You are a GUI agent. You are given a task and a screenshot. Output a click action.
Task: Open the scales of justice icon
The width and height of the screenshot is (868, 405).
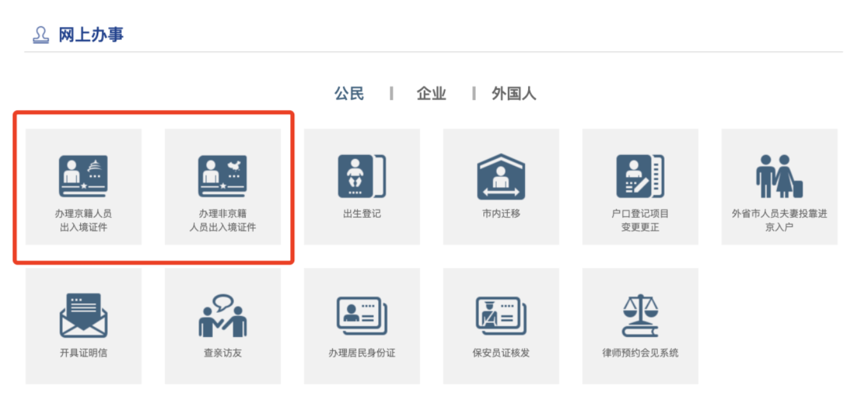[640, 315]
